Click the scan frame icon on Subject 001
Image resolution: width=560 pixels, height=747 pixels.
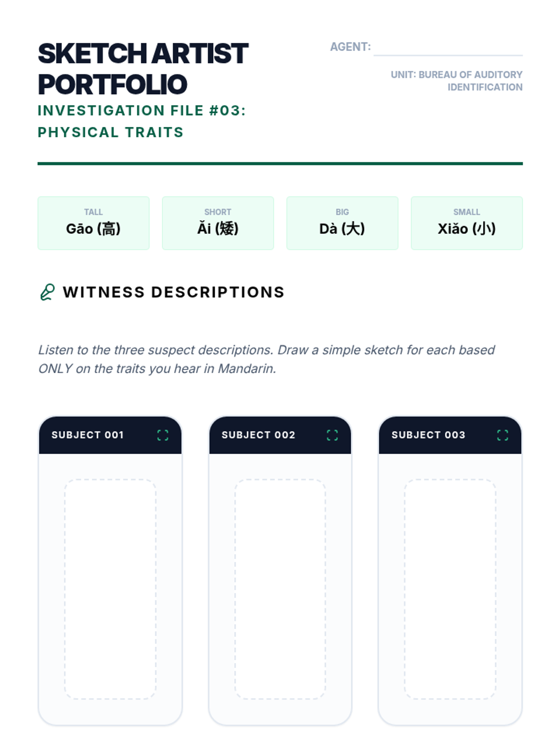162,435
